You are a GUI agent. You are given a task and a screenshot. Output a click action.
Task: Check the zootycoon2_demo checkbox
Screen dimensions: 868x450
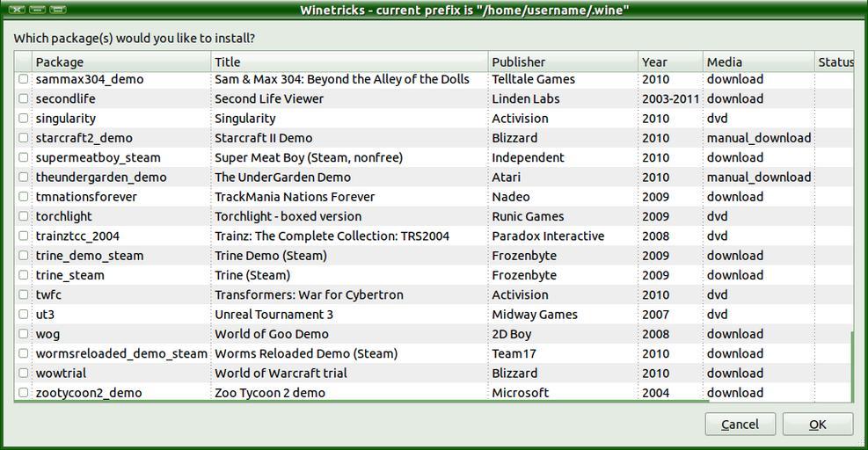pos(24,393)
